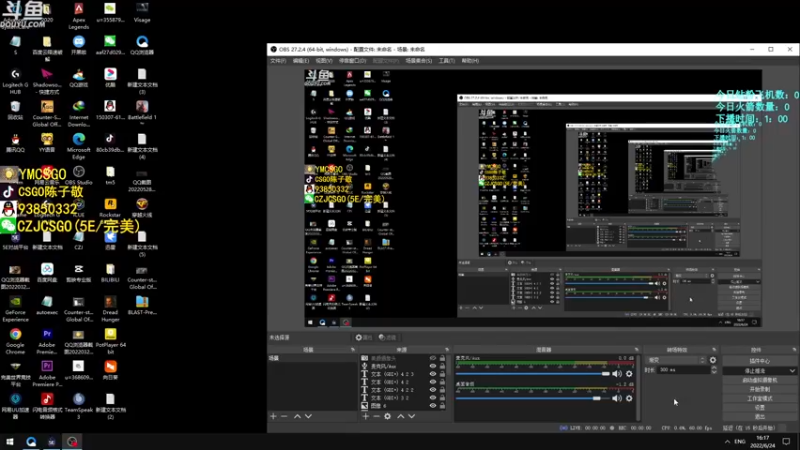Mute the 桌面音频 speaker icon
Screen dimensions: 800x450
[617, 398]
